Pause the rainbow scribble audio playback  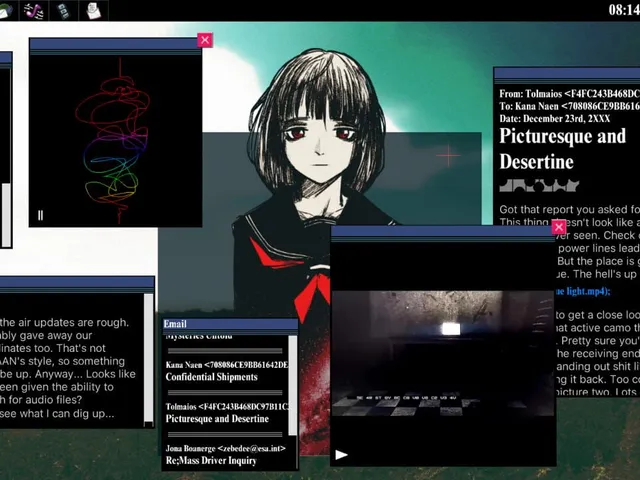tap(40, 215)
